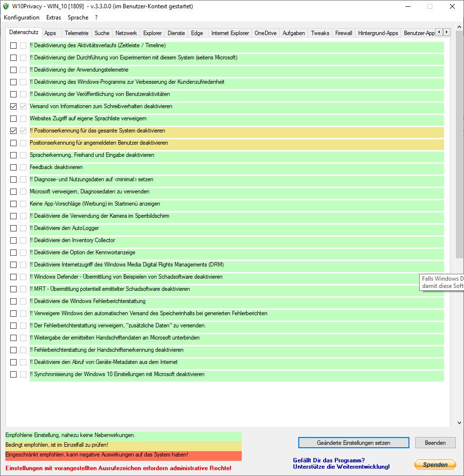The image size is (464, 476).
Task: Switch to the Tweaks tab
Action: (320, 33)
